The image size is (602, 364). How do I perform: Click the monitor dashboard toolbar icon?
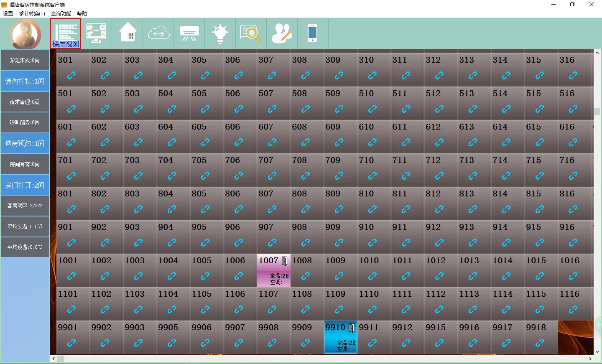(96, 33)
